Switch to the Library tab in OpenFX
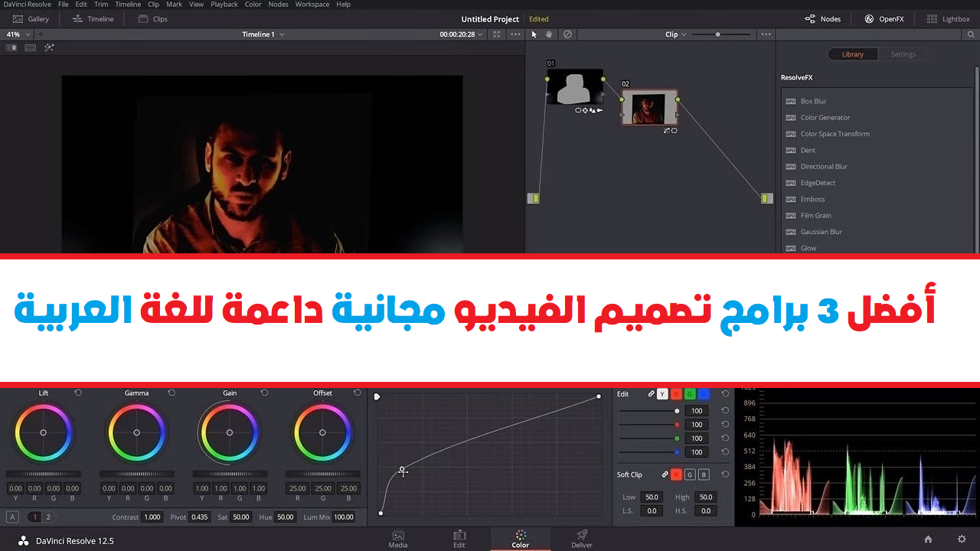 click(x=853, y=54)
